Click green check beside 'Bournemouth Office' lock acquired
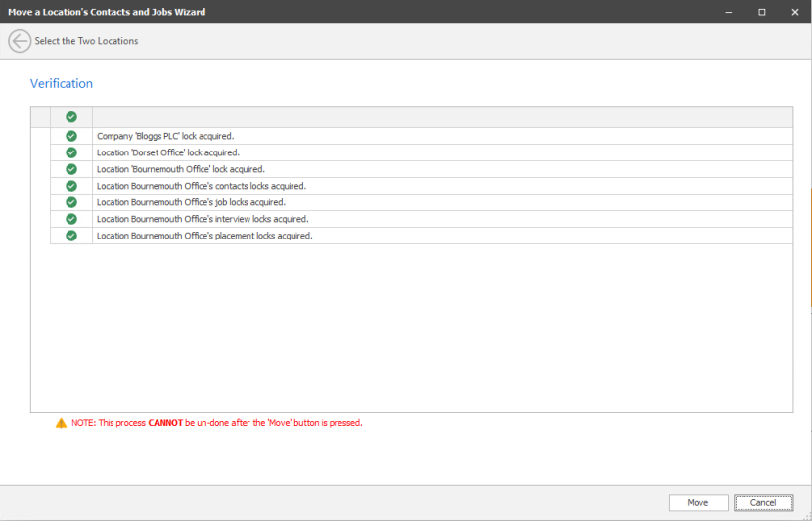The image size is (812, 521). tap(71, 169)
